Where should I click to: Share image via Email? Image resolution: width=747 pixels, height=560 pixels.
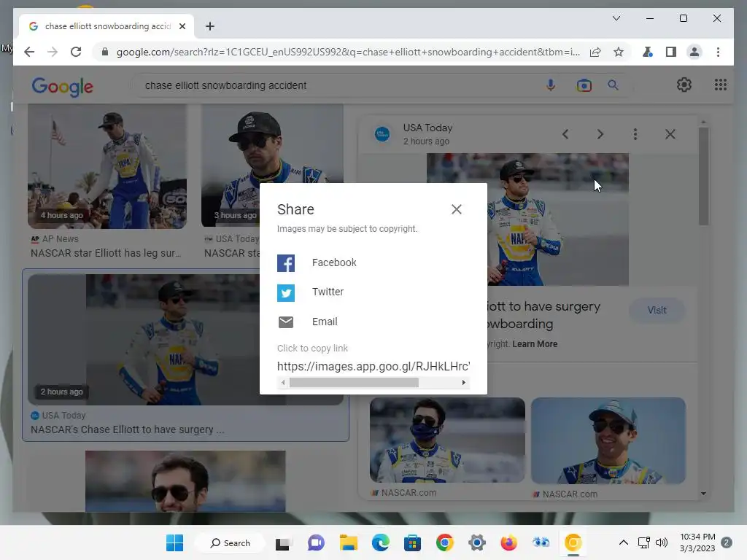click(x=308, y=322)
